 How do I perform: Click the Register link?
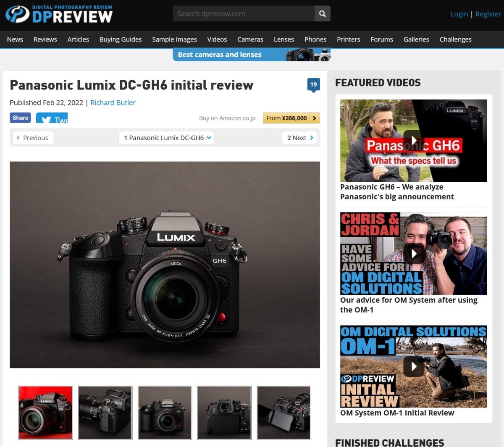point(488,14)
